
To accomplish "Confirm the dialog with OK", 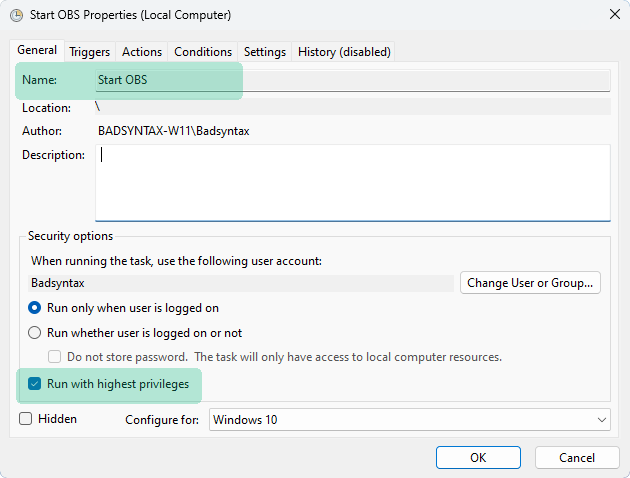I will (x=478, y=458).
